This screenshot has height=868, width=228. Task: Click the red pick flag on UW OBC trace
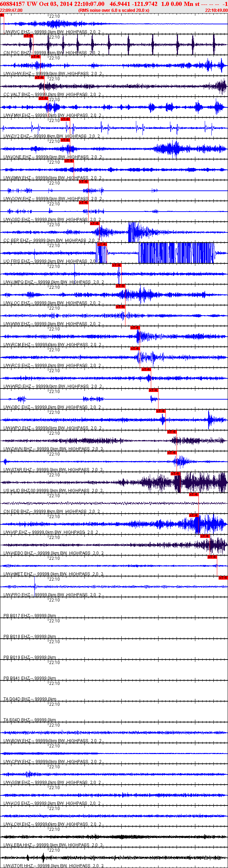(154, 390)
